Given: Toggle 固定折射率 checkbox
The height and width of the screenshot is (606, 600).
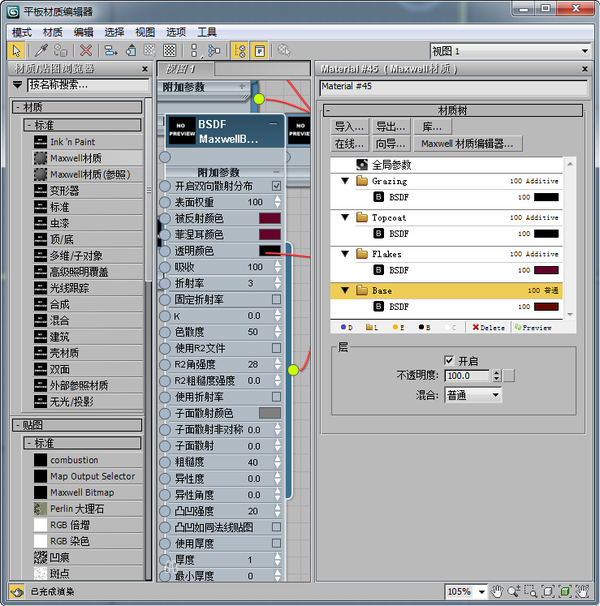Looking at the screenshot, I should [276, 299].
